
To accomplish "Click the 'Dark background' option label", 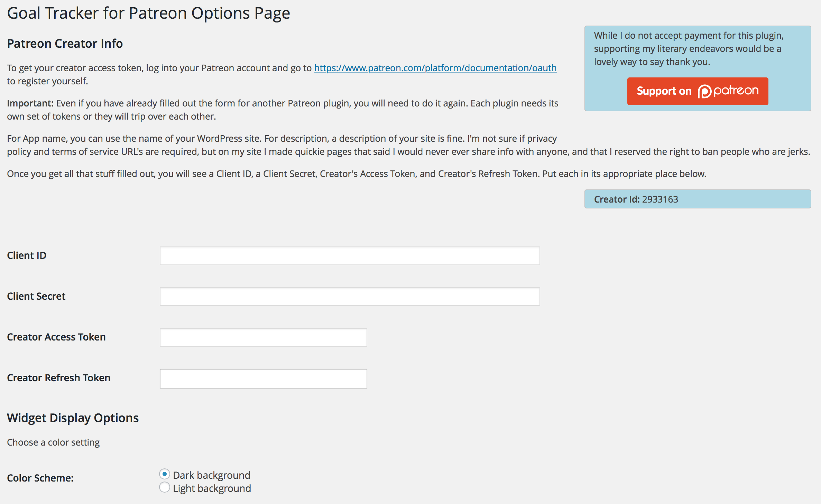I will (212, 475).
